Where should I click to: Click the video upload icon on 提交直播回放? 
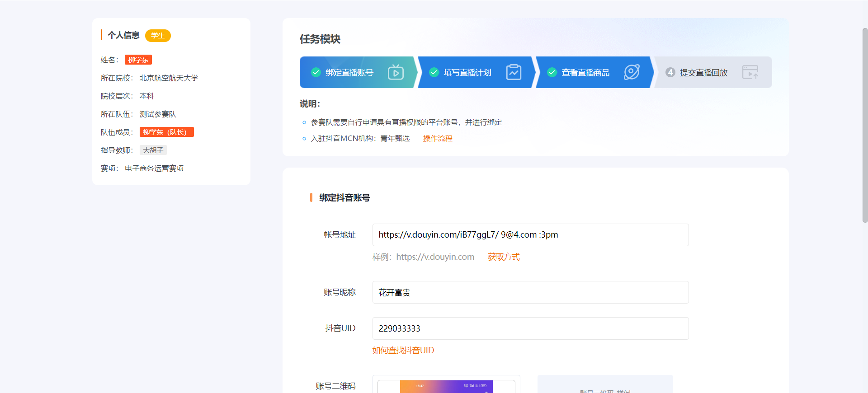coord(750,72)
